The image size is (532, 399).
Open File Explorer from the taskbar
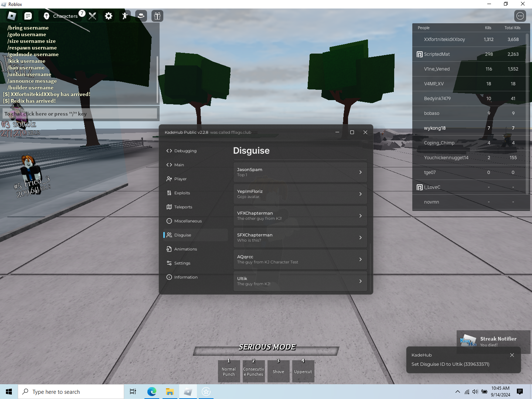pos(170,392)
